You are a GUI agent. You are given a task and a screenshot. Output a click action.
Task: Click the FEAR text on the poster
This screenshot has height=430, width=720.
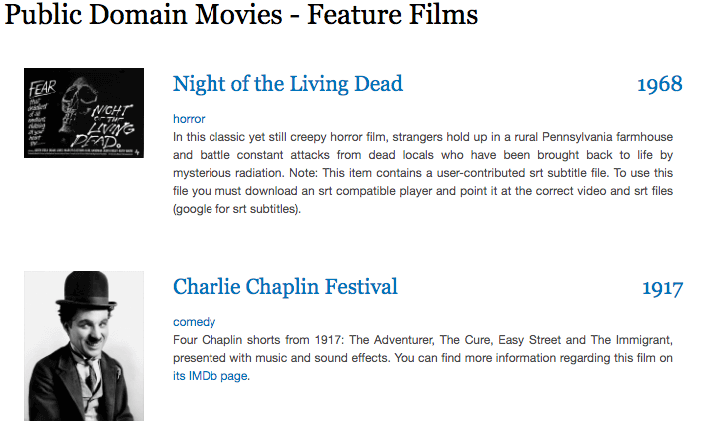(42, 83)
